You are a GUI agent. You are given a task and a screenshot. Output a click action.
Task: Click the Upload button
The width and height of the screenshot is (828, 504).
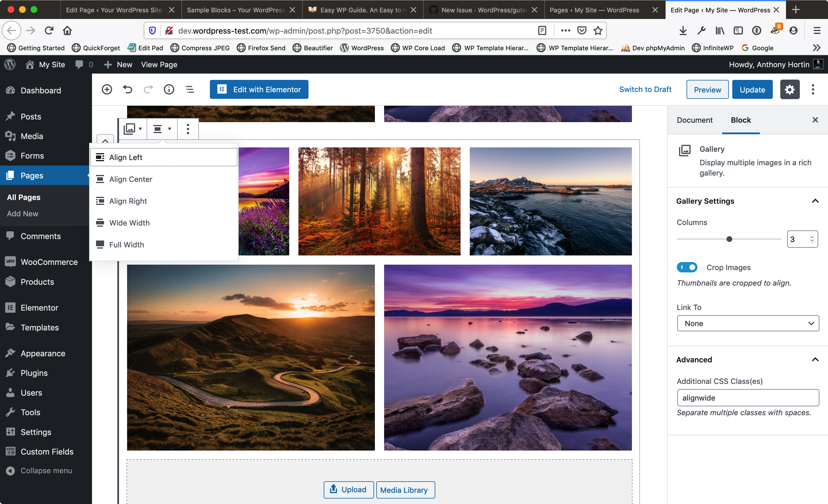coord(348,490)
